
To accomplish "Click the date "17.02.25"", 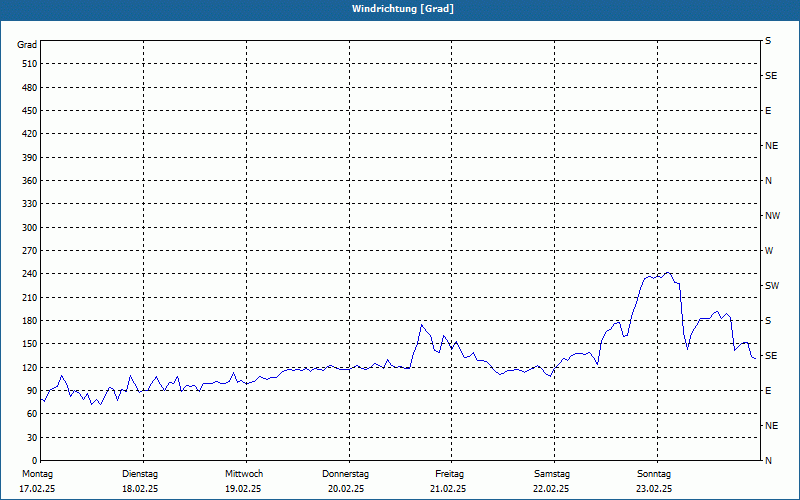I will pos(37,489).
